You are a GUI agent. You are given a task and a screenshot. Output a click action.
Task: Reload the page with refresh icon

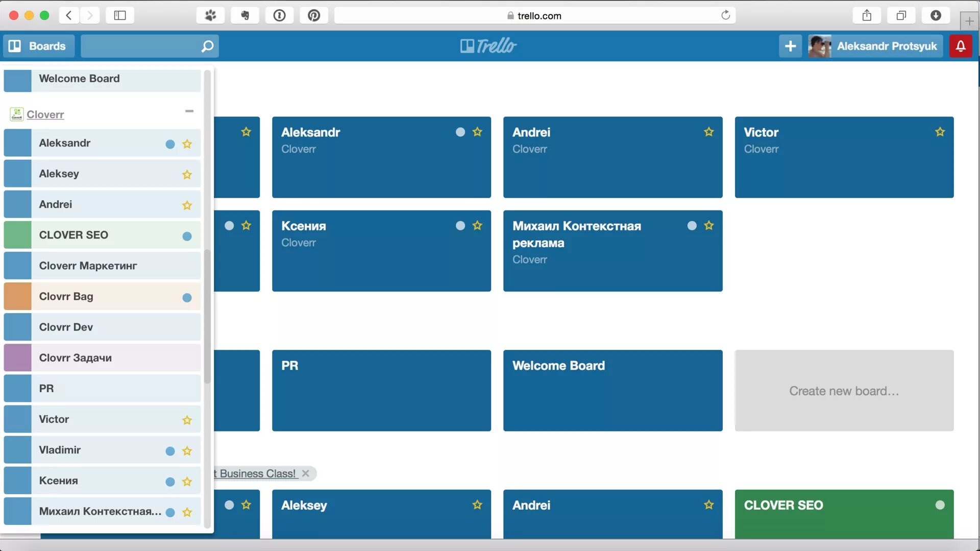pos(725,15)
